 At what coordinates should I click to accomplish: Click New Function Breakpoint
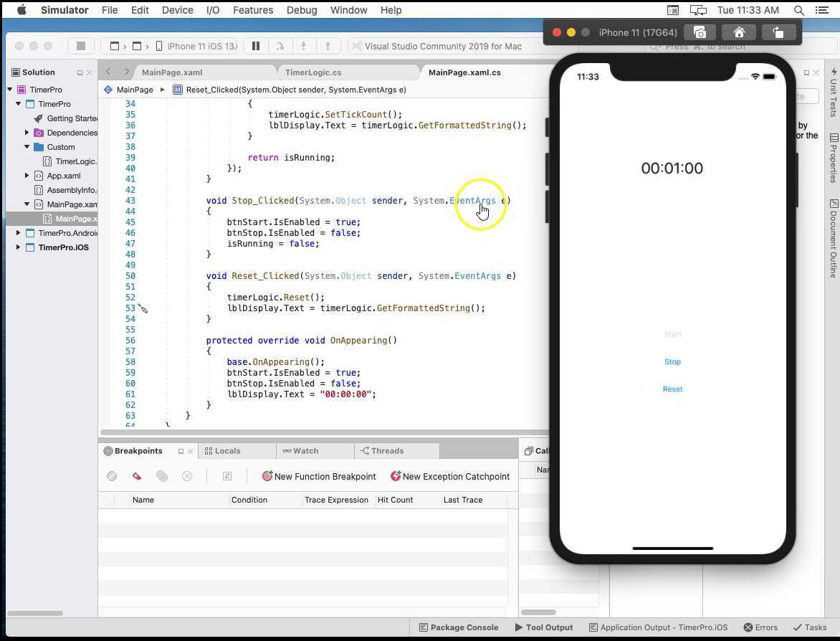pyautogui.click(x=319, y=475)
